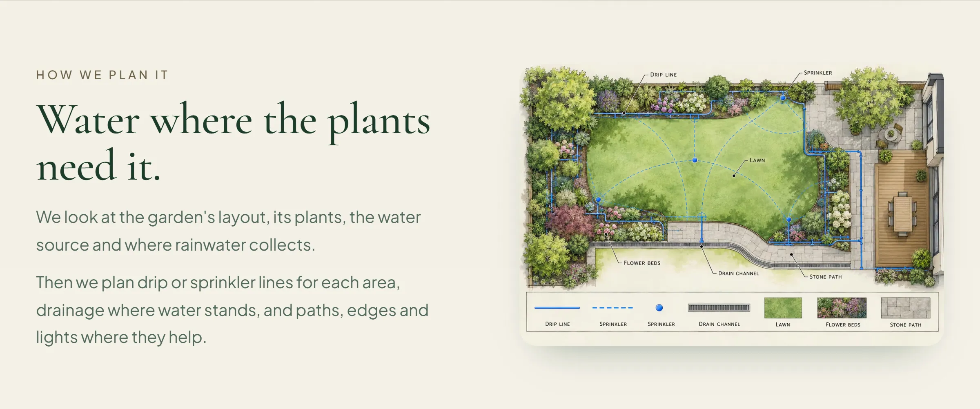Image resolution: width=980 pixels, height=409 pixels.
Task: Click the dining table on the wooden deck
Action: 902,214
